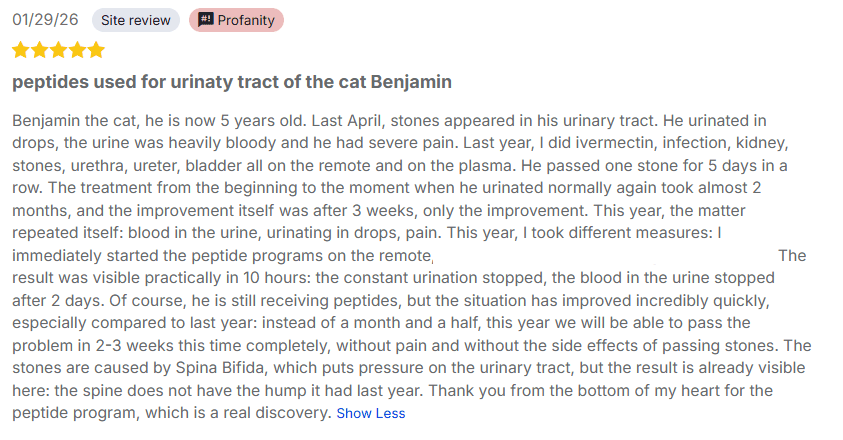Click the review date 01/29/26
The height and width of the screenshot is (440, 843).
(x=46, y=20)
